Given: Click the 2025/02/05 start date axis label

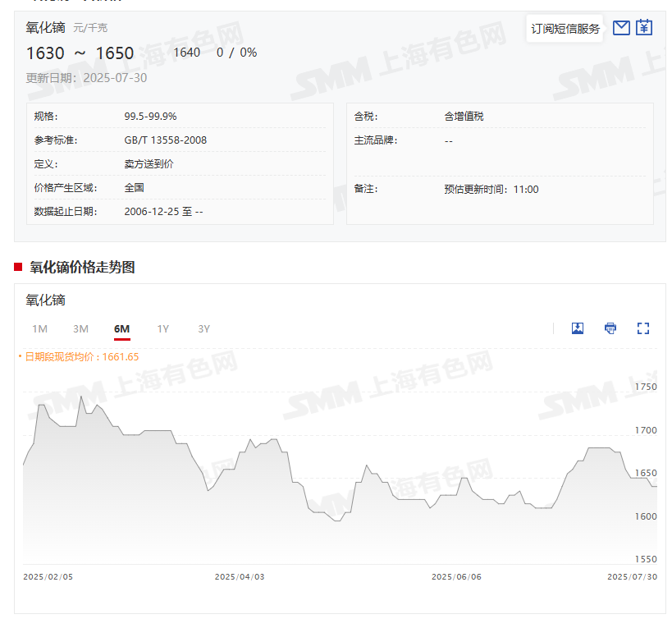Looking at the screenshot, I should 48,577.
